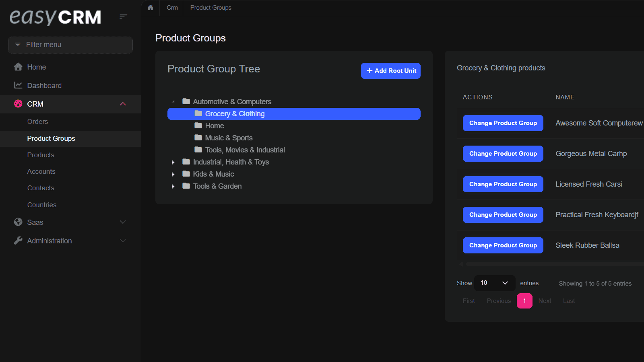Expand the Administration menu chevron
This screenshot has height=362, width=644.
point(123,241)
